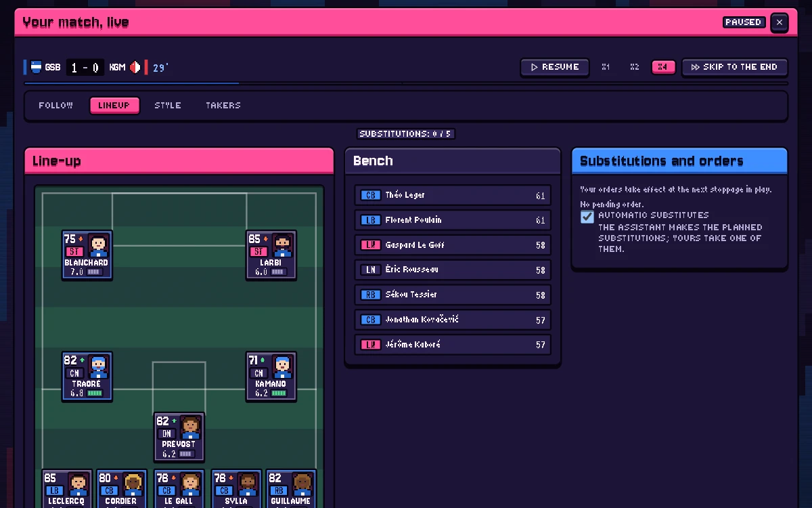Click Larbi's striker card portrait
The image size is (812, 508).
(x=283, y=245)
